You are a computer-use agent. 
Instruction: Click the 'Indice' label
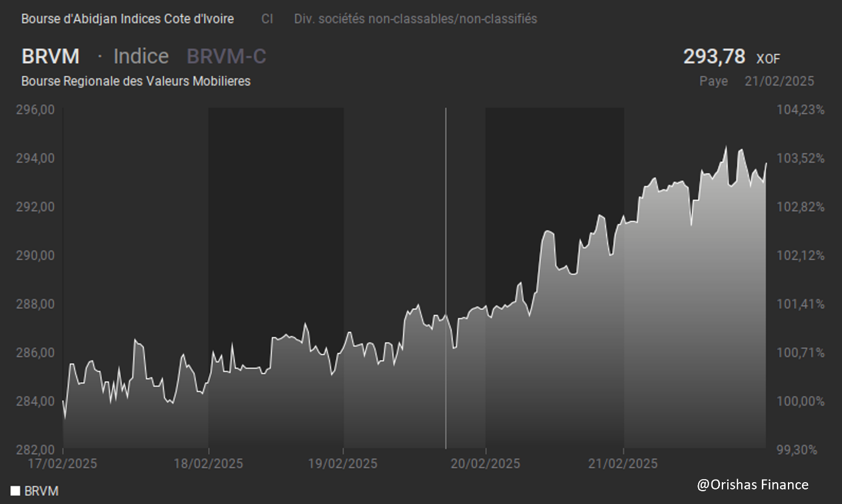coord(141,56)
